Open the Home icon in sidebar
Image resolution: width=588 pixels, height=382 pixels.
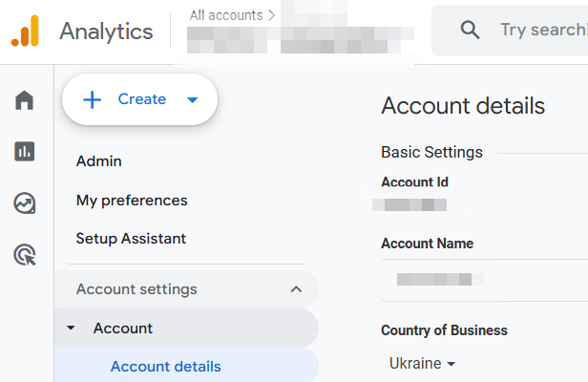pos(25,100)
